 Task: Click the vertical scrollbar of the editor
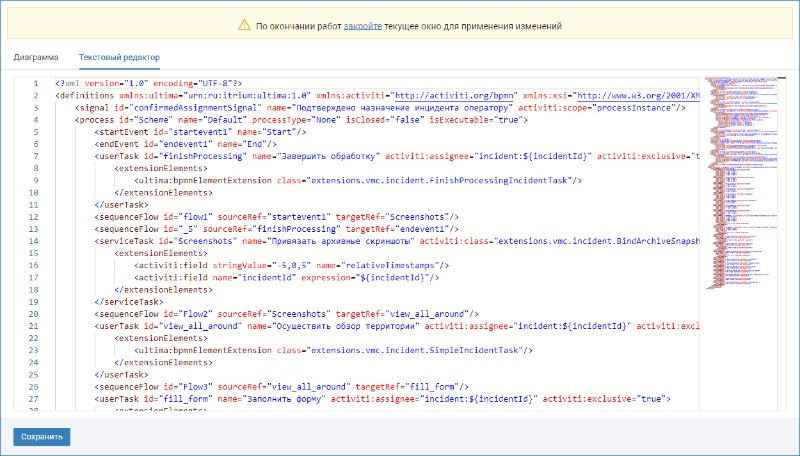pyautogui.click(x=782, y=244)
